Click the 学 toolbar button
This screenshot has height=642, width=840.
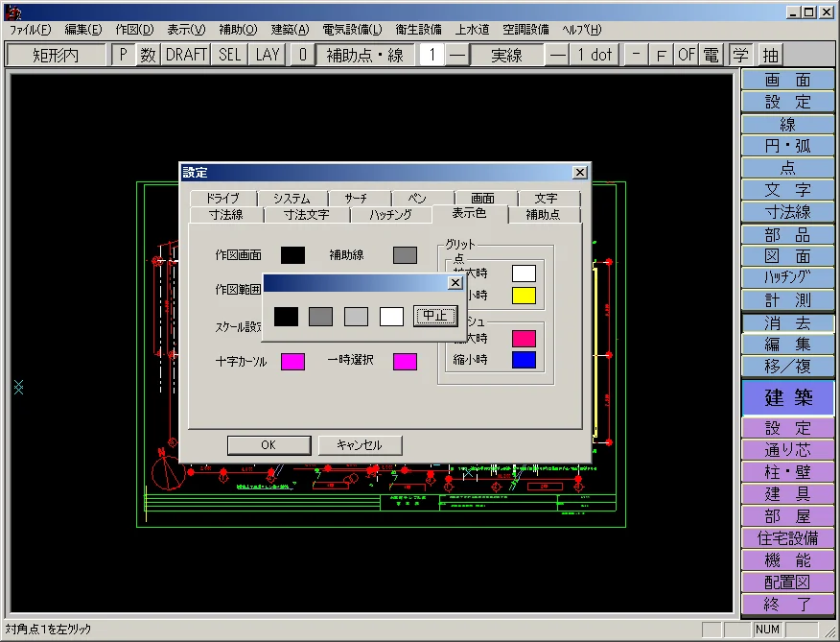coord(740,55)
